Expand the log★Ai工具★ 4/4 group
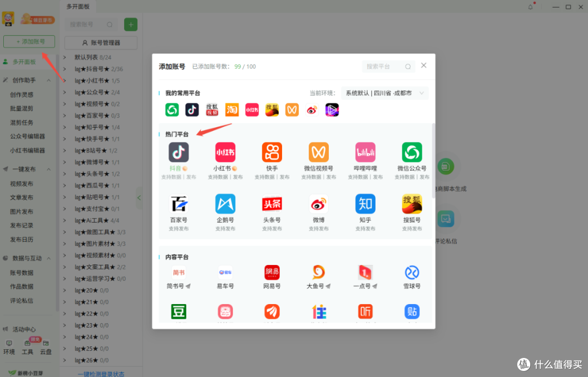Image resolution: width=588 pixels, height=377 pixels. click(x=64, y=220)
